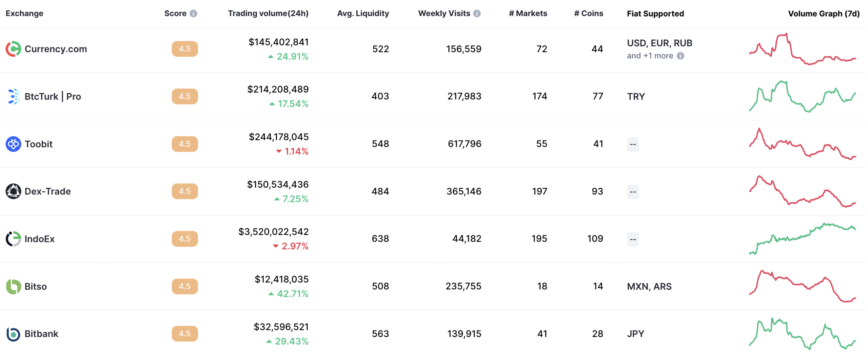Open the Dex-Trade exchange link
The image size is (868, 357).
click(x=47, y=191)
